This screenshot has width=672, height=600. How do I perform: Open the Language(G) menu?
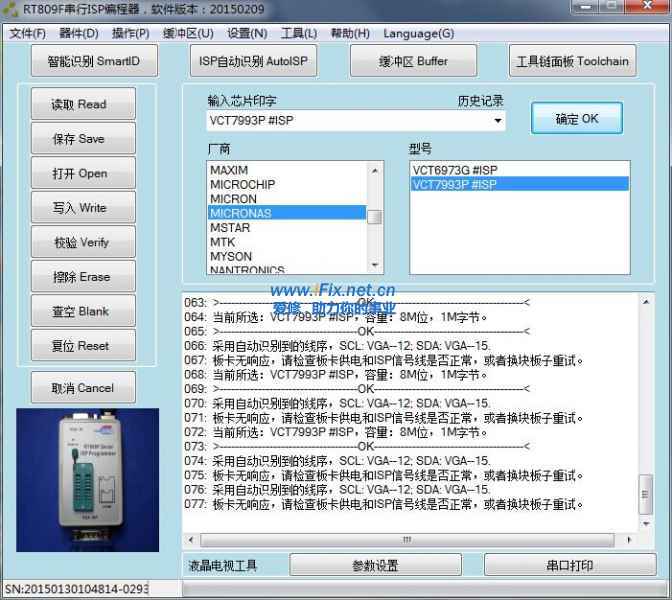[x=419, y=33]
